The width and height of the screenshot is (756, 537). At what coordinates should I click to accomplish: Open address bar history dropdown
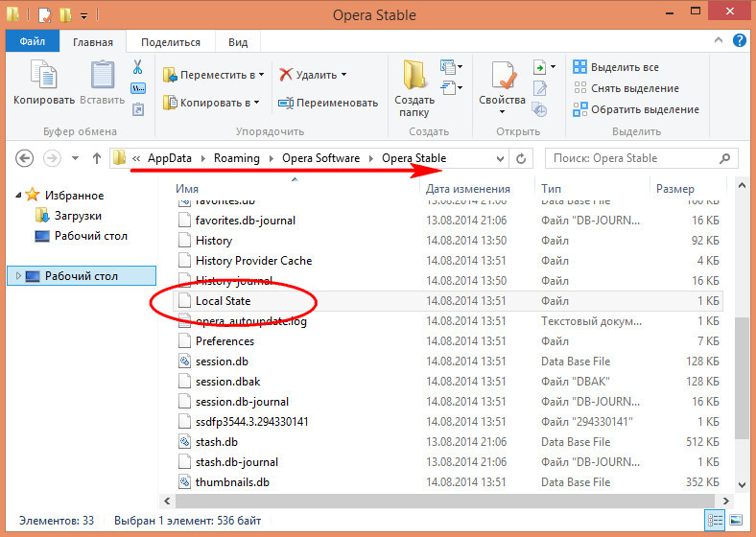pos(500,158)
